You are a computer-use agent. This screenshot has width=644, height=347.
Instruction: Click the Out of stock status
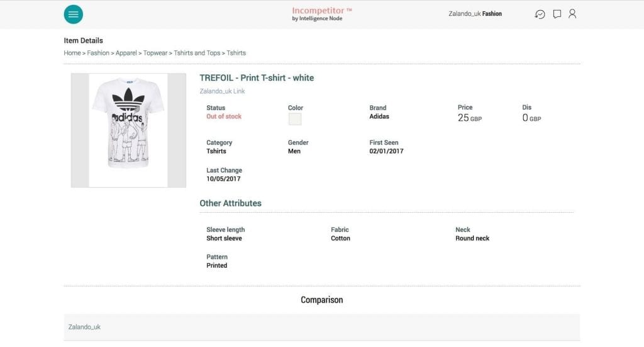[224, 117]
